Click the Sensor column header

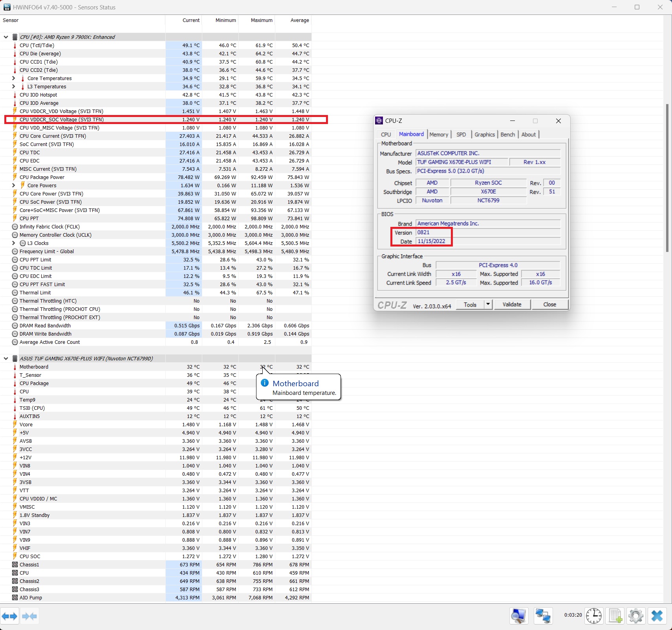pos(82,20)
